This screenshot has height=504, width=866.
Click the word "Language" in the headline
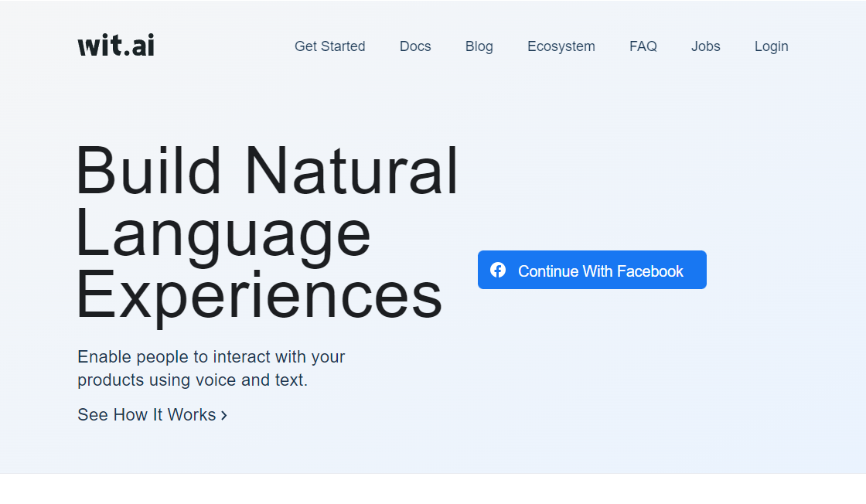point(223,233)
